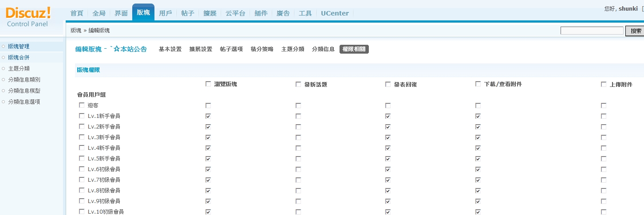Enable 發表回復 for 遊客
The image size is (644, 215).
tap(388, 106)
